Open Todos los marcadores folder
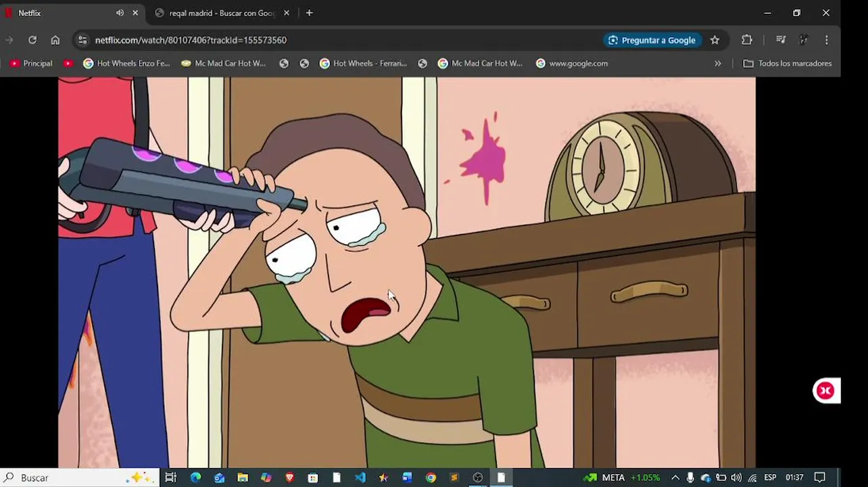Image resolution: width=868 pixels, height=487 pixels. 787,63
